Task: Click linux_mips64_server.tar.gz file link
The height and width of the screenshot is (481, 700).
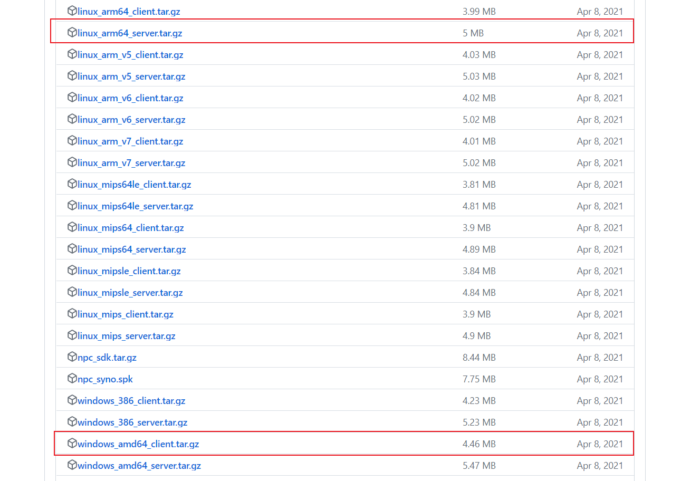Action: click(131, 249)
